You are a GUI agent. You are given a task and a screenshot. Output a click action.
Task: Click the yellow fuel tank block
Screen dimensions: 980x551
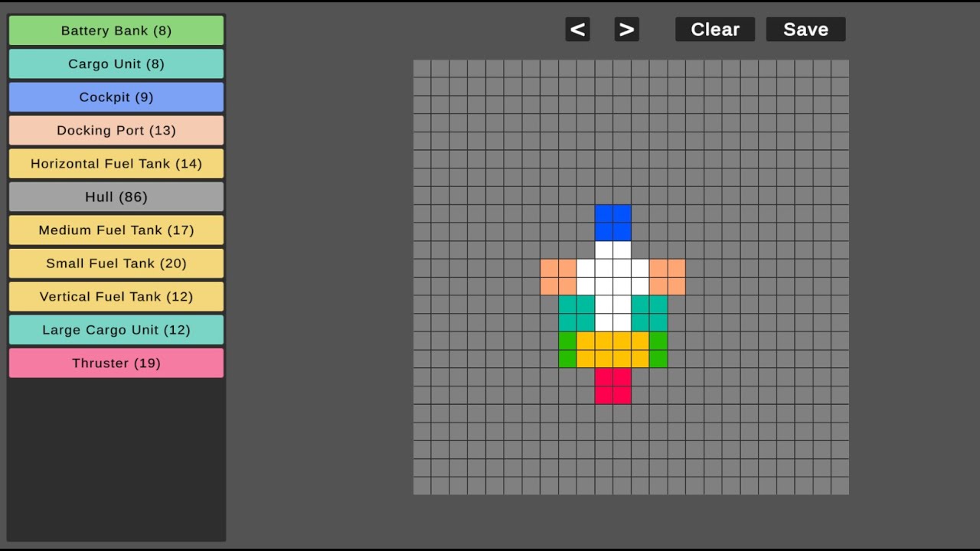point(613,350)
